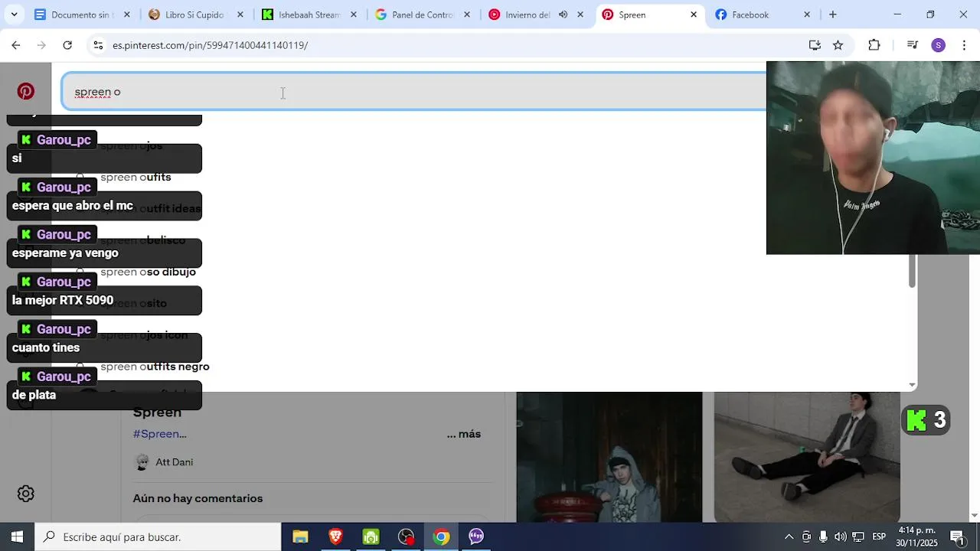Go back with the browser back arrow
Screen dimensions: 980x551
16,45
